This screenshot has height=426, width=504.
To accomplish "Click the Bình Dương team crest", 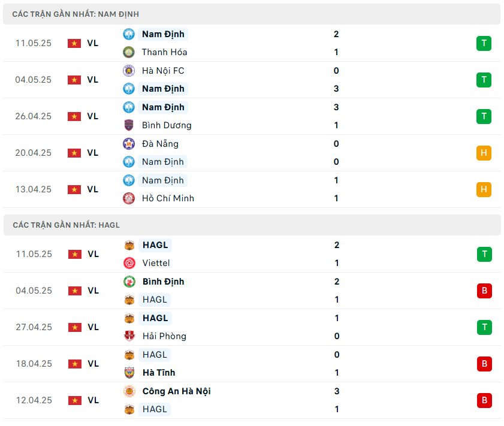I will (129, 125).
